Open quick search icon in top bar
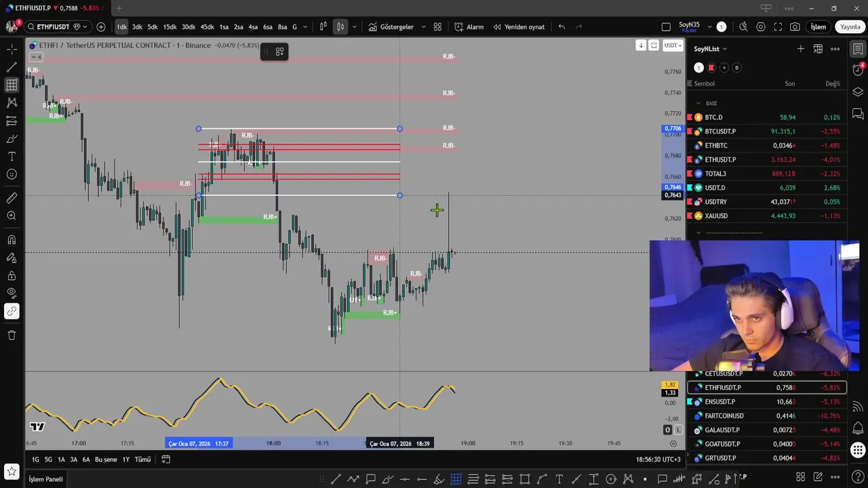Screen dimensions: 868x488 pos(743,27)
